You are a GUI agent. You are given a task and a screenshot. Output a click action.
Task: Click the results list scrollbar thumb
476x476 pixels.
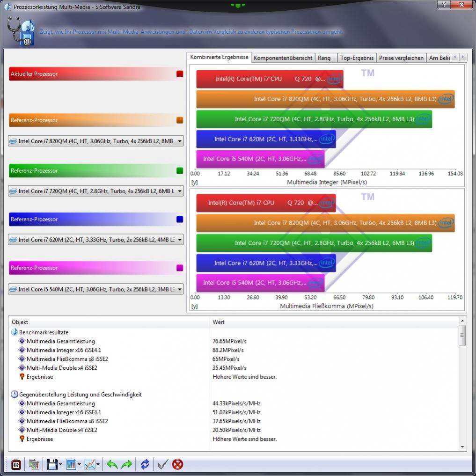(x=462, y=335)
